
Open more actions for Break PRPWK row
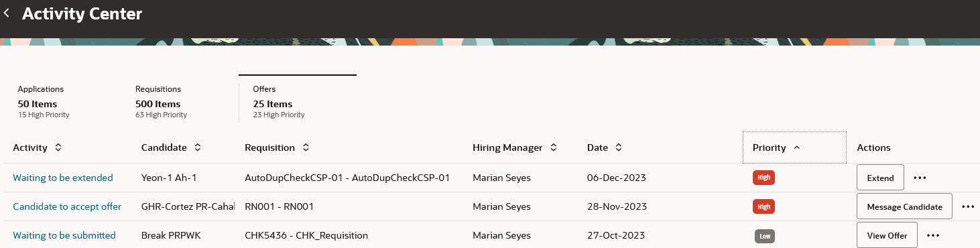click(x=933, y=235)
